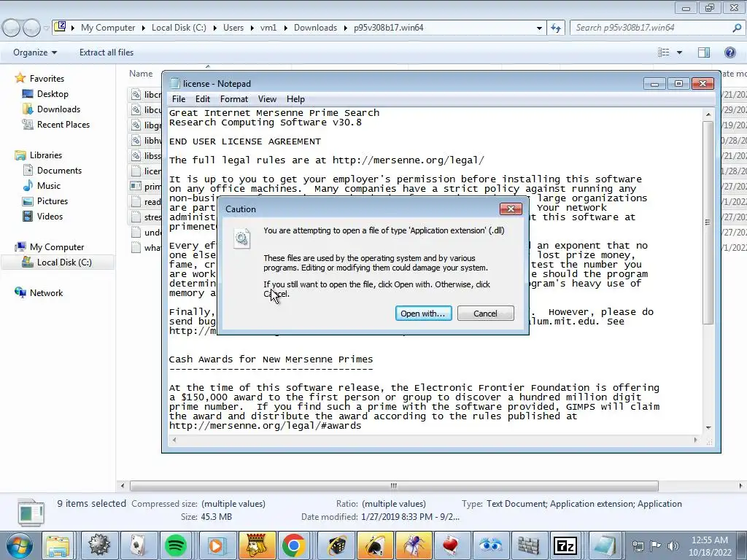Click the Windows Start orb
Screen dimensions: 747x560
tap(19, 545)
